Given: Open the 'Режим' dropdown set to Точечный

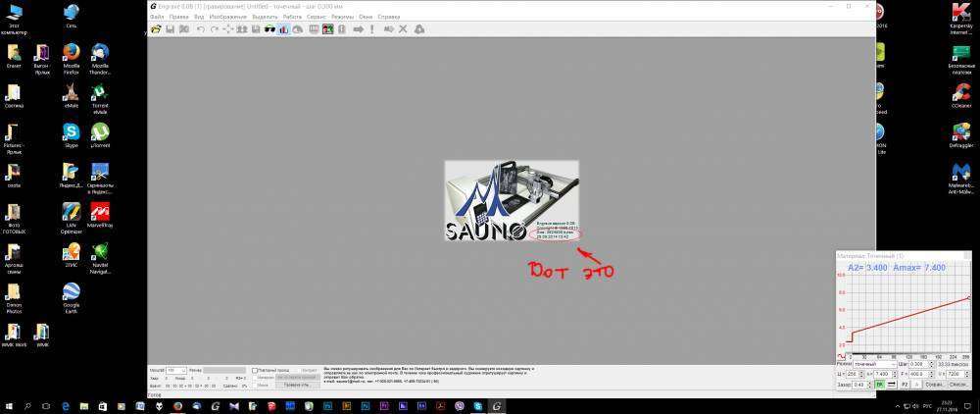Looking at the screenshot, I should (x=877, y=364).
